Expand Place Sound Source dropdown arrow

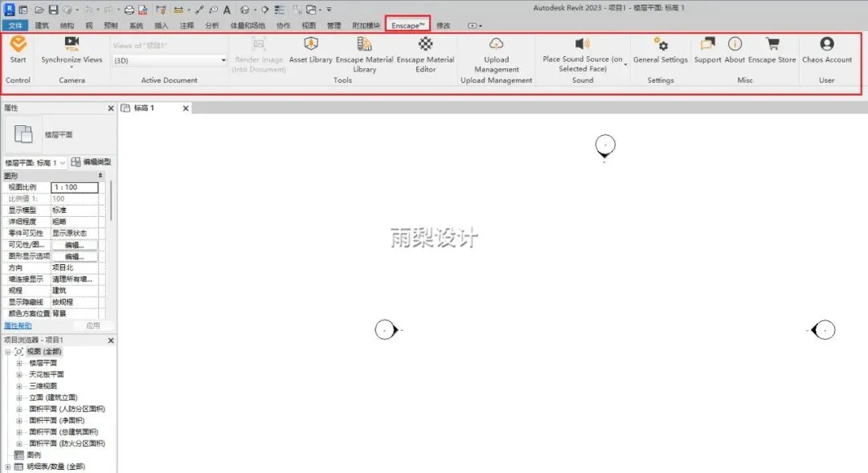[x=625, y=64]
